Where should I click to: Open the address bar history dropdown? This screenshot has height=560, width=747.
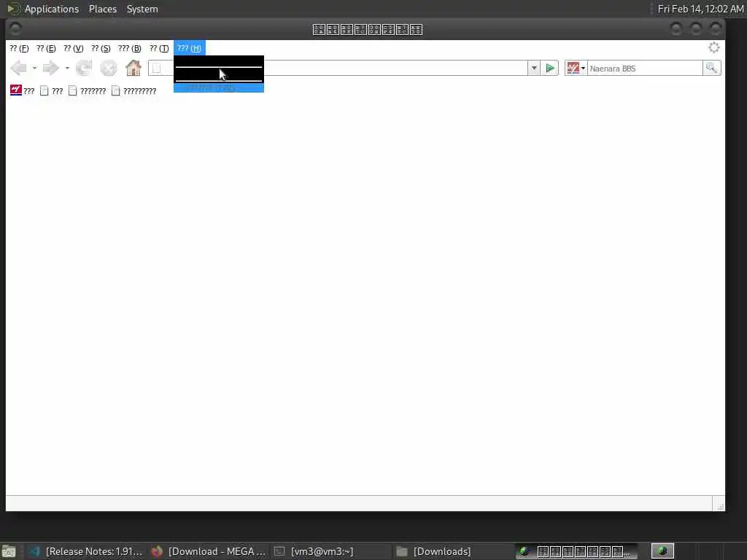point(533,68)
